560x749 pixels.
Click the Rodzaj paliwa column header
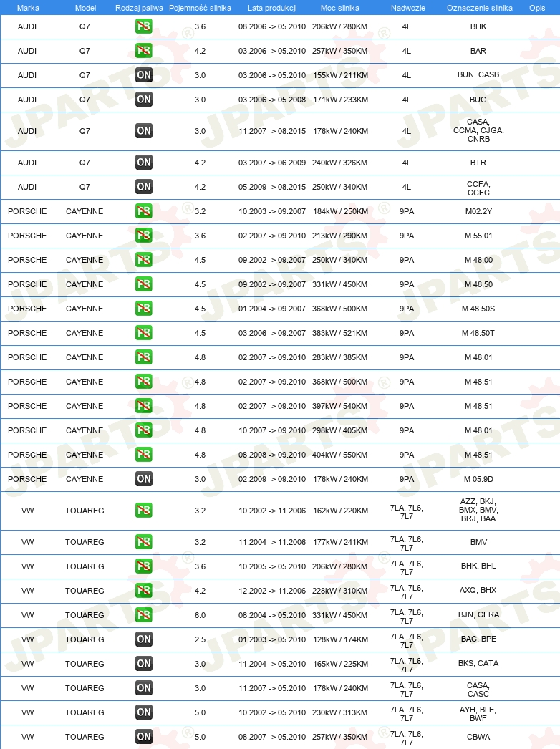coord(139,8)
